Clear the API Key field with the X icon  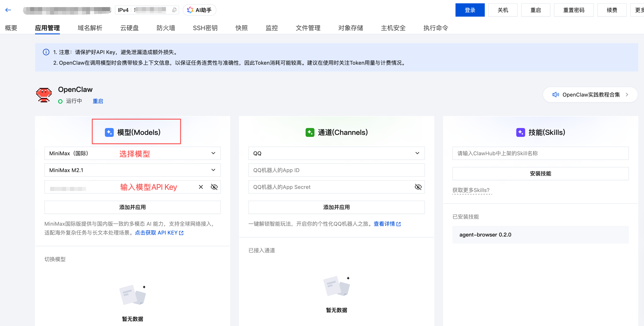click(200, 187)
